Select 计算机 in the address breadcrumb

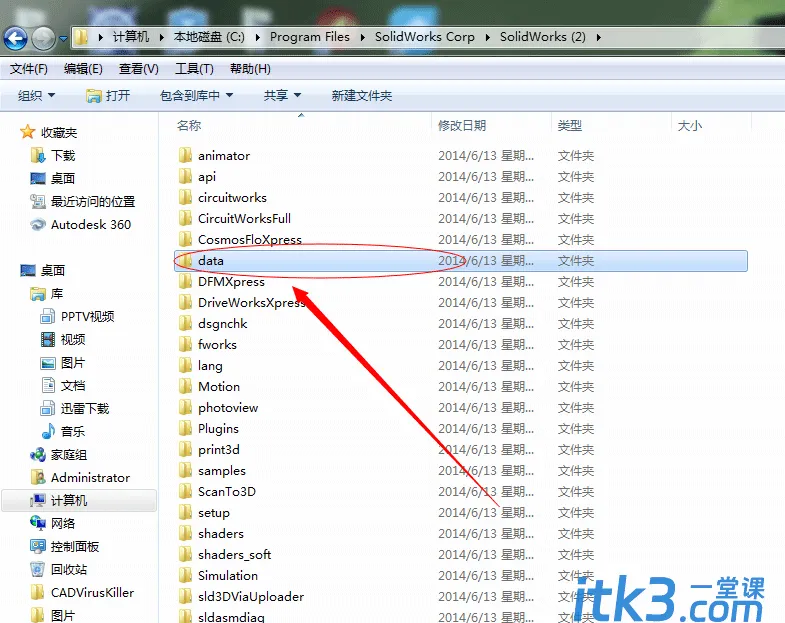tap(131, 37)
